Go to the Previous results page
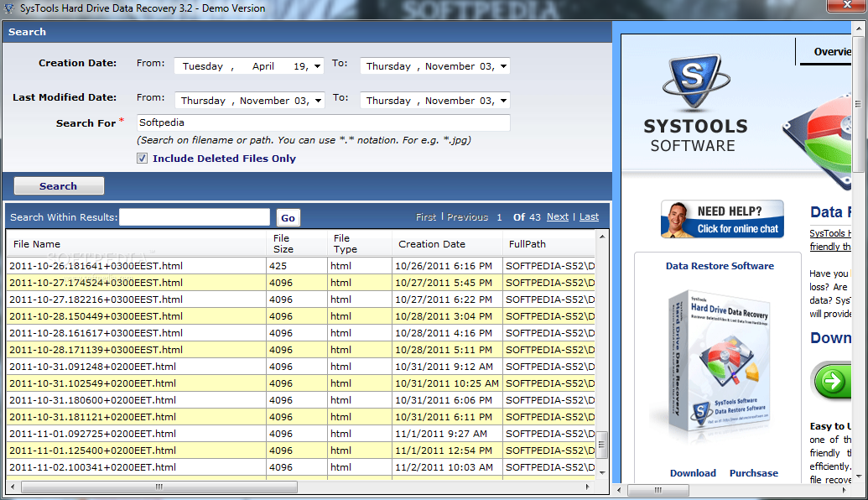The image size is (868, 500). point(467,217)
